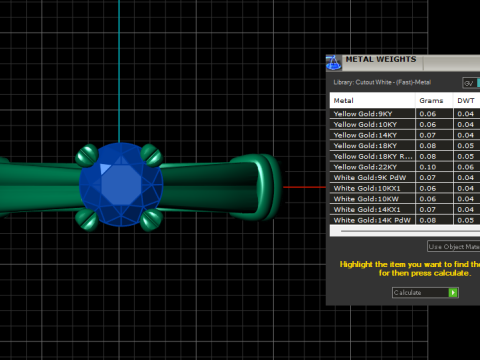Select the bottom-right green prong
Image resolution: width=480 pixels, height=360 pixels.
point(151,220)
